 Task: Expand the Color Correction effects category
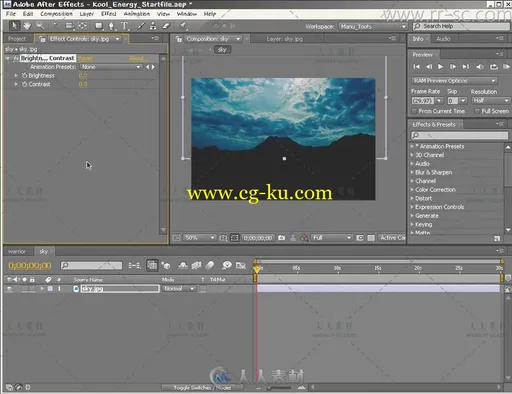(412, 190)
